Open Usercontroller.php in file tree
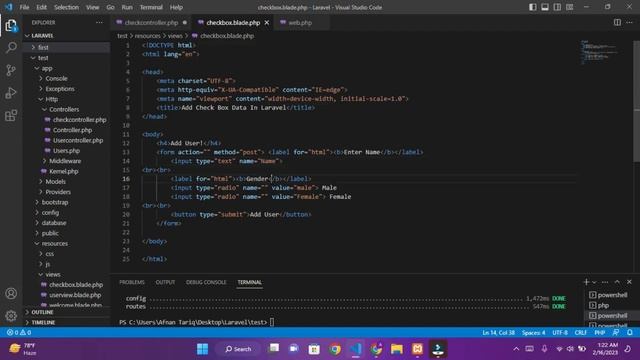The image size is (640, 360). pos(78,140)
